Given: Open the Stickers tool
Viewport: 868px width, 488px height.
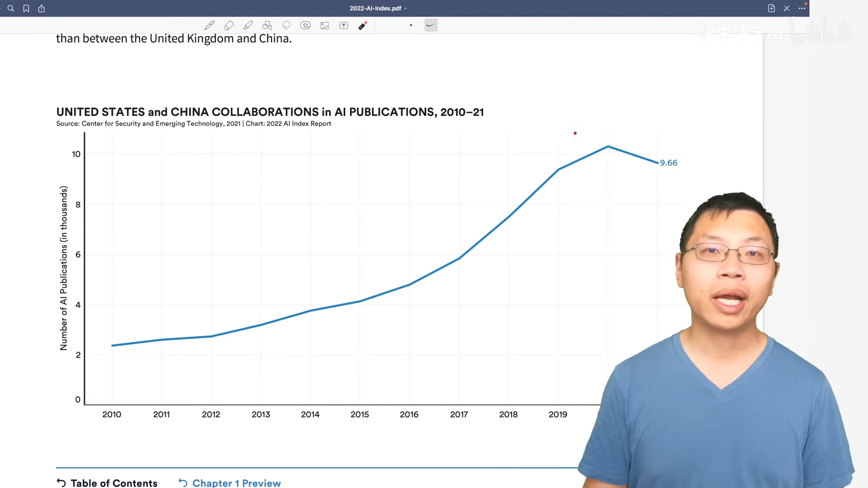Looking at the screenshot, I should (306, 25).
